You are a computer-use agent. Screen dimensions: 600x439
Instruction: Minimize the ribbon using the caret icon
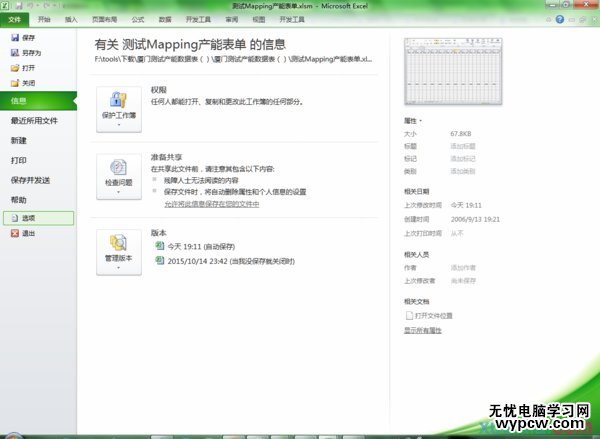pos(548,20)
